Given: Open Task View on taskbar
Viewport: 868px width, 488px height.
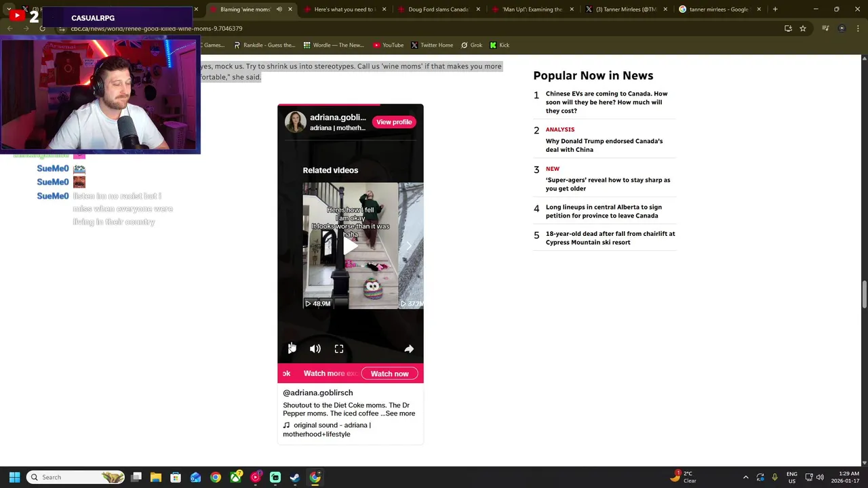Looking at the screenshot, I should tap(136, 477).
